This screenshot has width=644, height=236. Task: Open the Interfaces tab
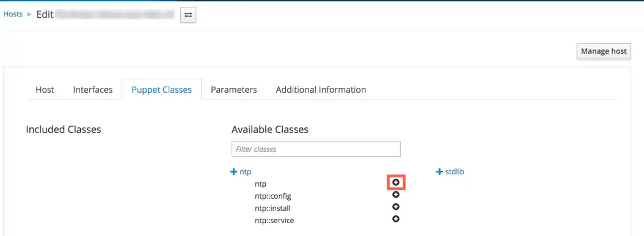click(x=93, y=89)
